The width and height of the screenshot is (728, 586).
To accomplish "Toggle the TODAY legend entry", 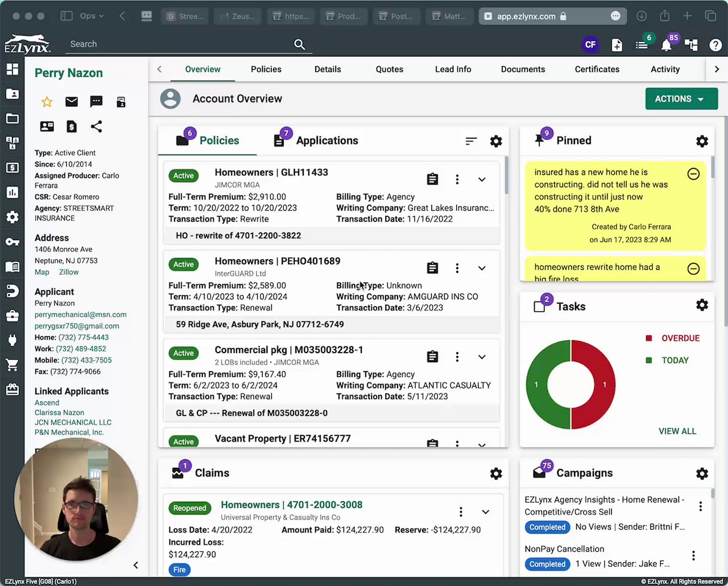I will (x=667, y=360).
